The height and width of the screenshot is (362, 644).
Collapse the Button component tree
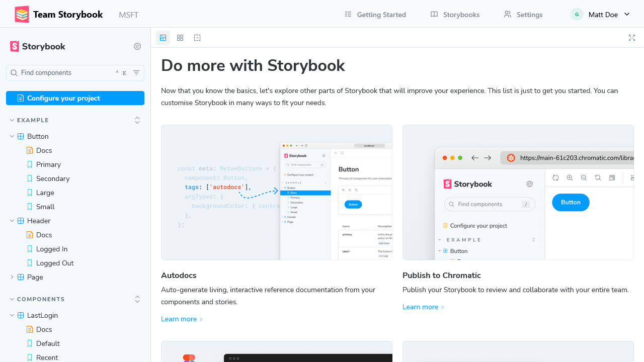pyautogui.click(x=12, y=136)
